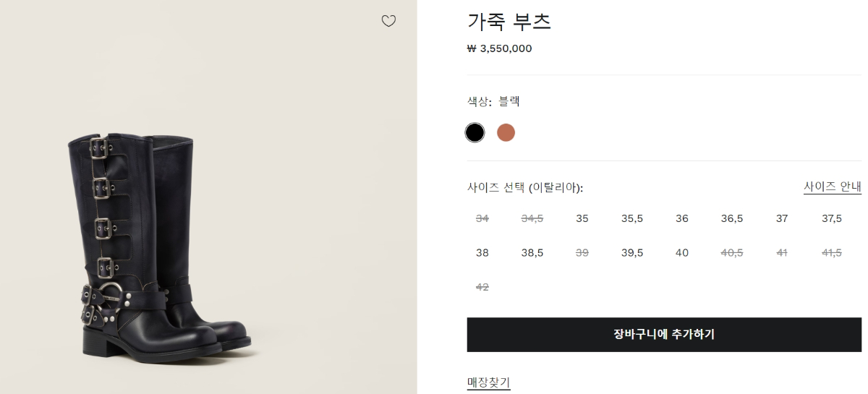The width and height of the screenshot is (868, 394).
Task: Choose size 35,5
Action: coord(632,218)
